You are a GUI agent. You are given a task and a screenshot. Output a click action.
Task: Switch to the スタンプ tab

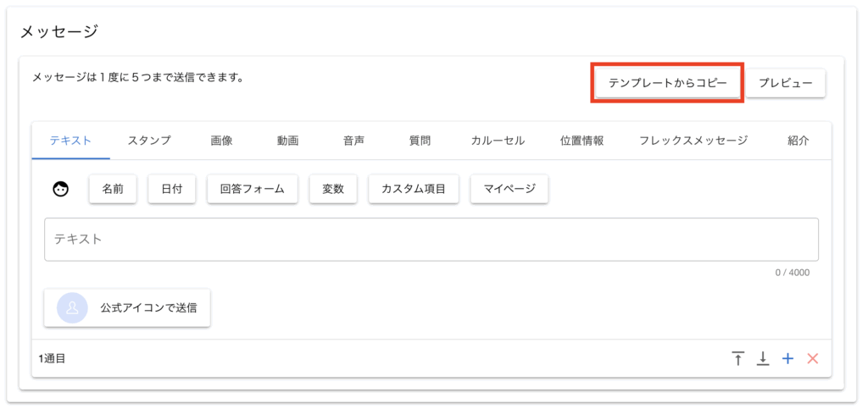[x=149, y=141]
